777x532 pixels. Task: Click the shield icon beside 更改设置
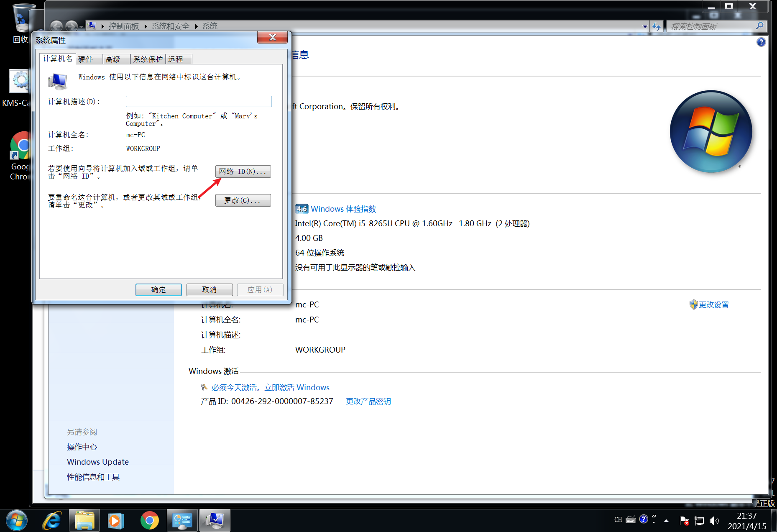coord(693,304)
